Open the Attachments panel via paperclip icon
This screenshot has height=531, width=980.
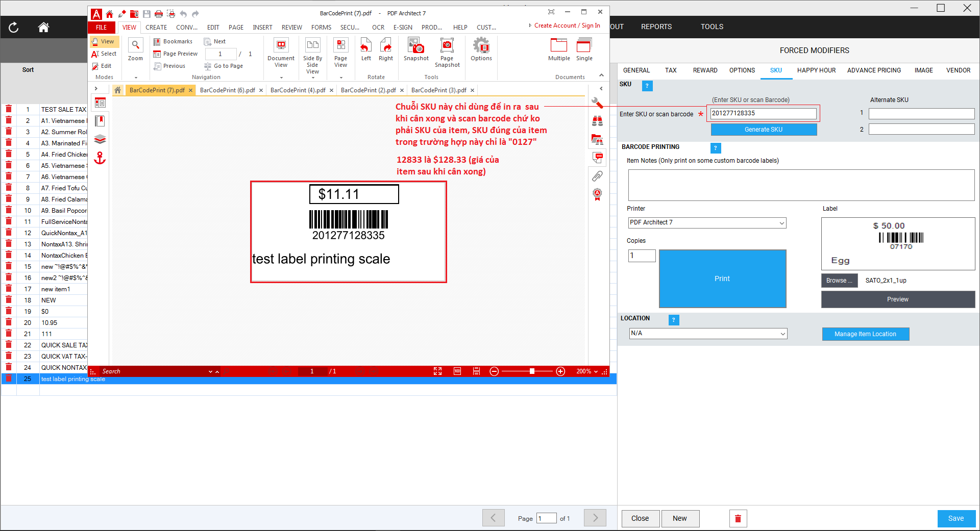pyautogui.click(x=597, y=176)
